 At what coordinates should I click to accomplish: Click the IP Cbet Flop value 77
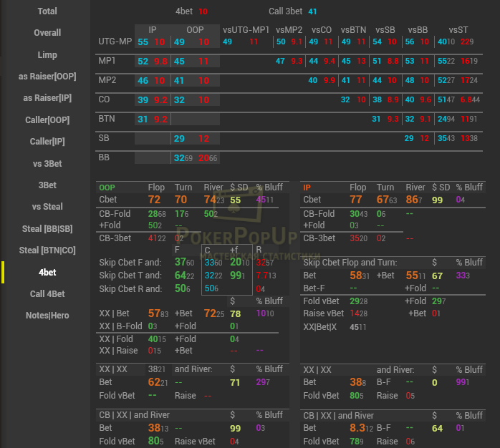pyautogui.click(x=356, y=200)
